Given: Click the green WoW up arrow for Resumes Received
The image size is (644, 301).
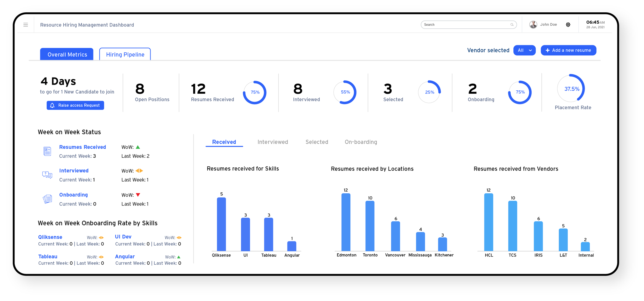Looking at the screenshot, I should 138,147.
